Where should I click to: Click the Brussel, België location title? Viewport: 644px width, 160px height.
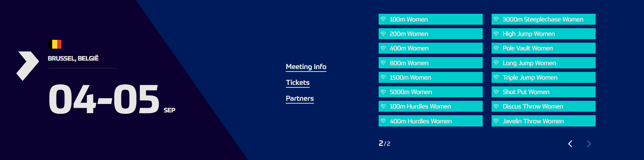click(73, 58)
